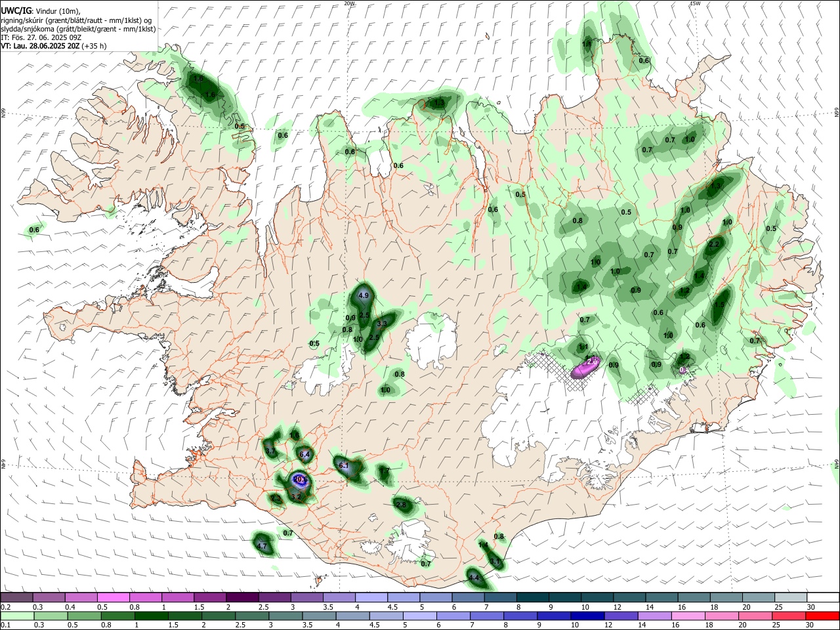This screenshot has width=840, height=630.
Task: Select the 2.8 precipitation value
Action: coord(401,505)
